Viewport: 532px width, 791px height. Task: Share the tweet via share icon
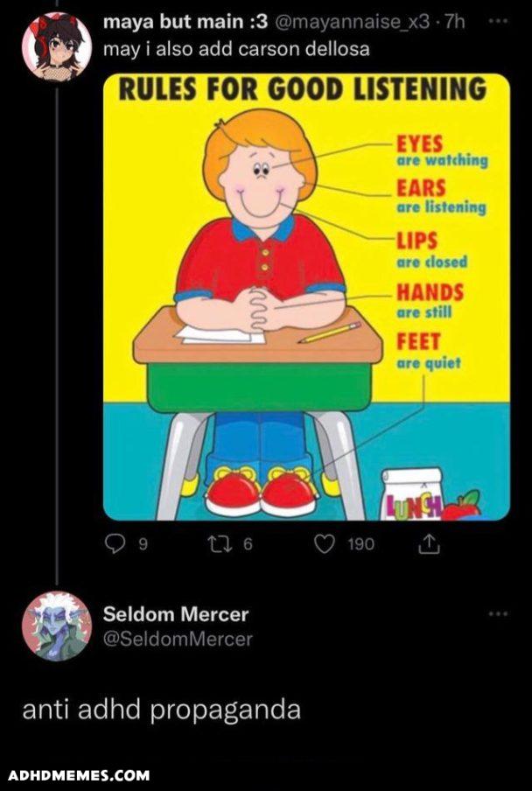point(429,544)
